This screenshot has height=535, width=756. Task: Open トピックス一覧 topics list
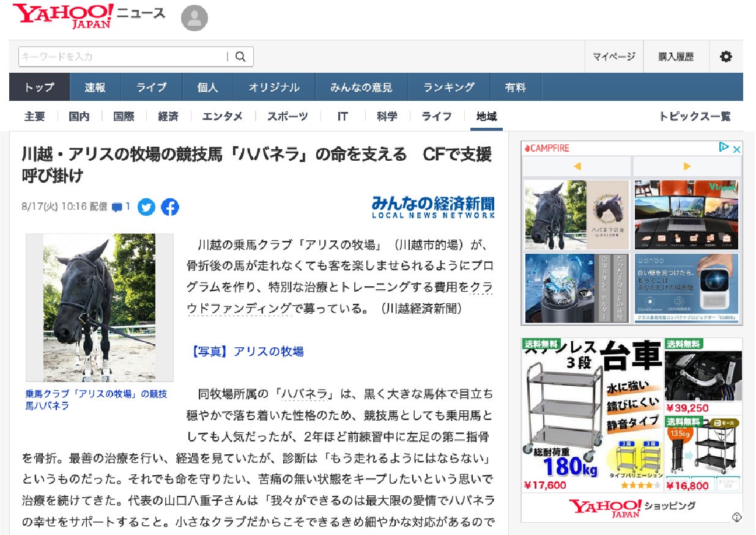(x=694, y=116)
